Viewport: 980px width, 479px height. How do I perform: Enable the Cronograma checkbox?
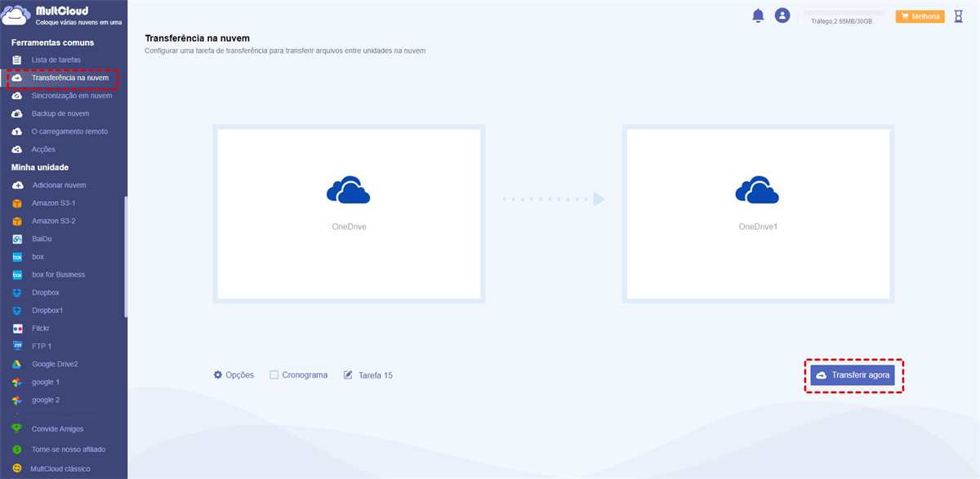pos(274,375)
